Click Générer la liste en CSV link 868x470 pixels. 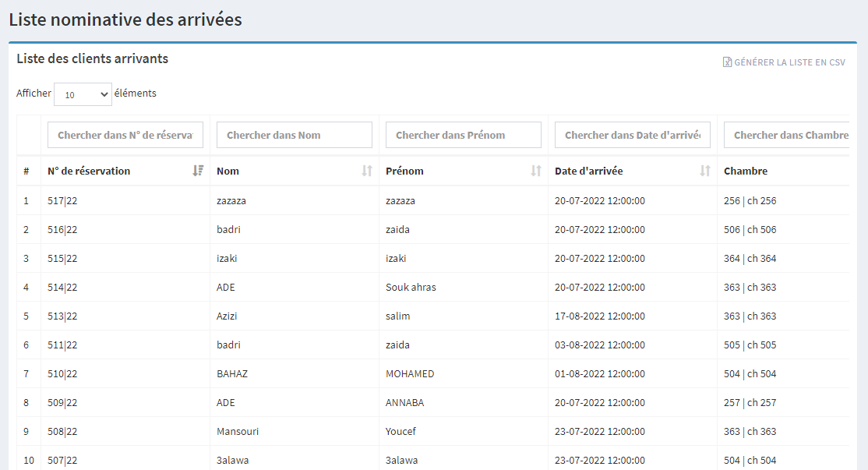coord(789,62)
